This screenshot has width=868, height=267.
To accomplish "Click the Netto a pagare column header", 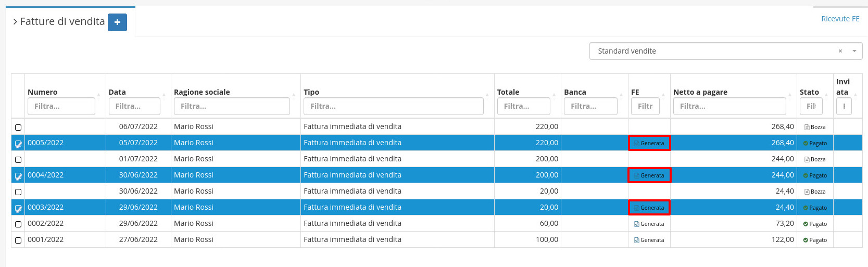I will pyautogui.click(x=700, y=92).
